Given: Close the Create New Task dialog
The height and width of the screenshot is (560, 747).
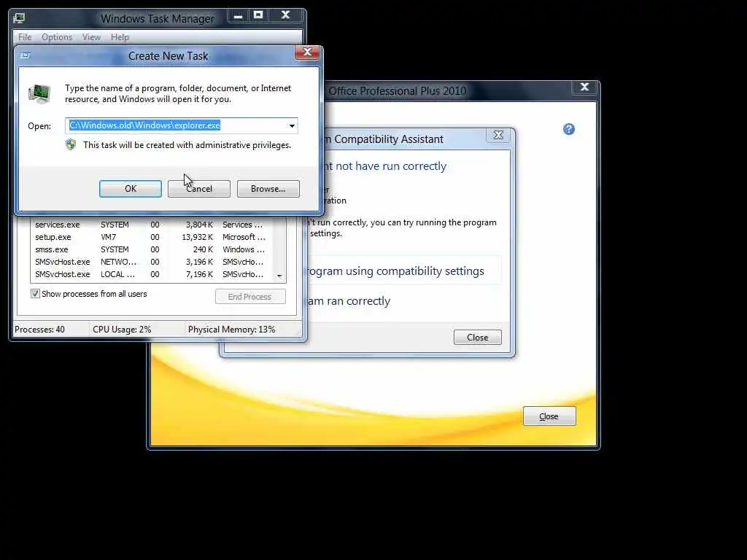Looking at the screenshot, I should tap(307, 52).
